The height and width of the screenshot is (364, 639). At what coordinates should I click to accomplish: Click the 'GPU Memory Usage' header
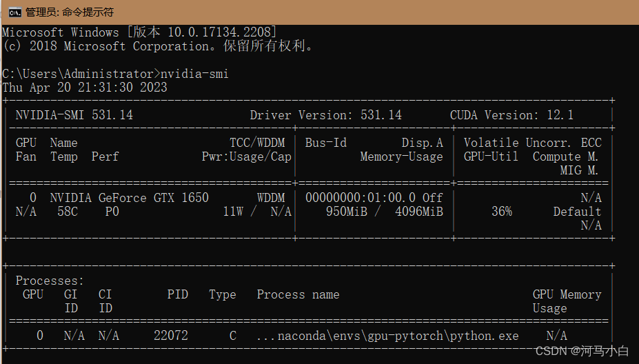pos(567,301)
